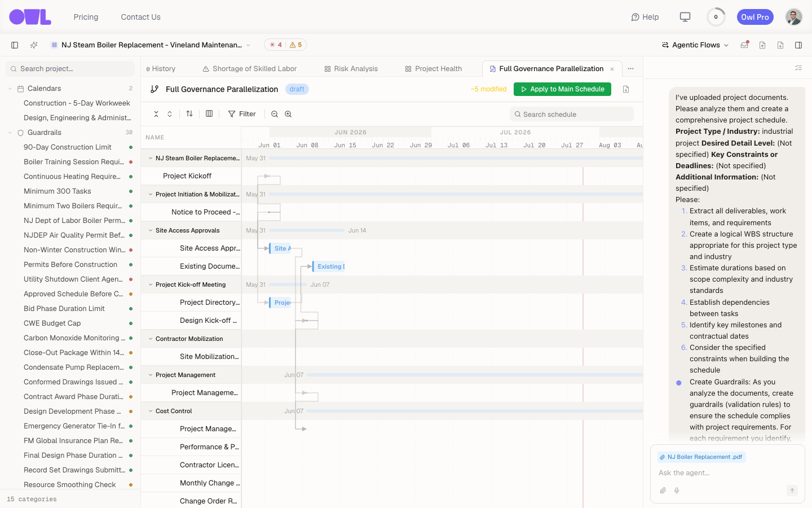Zoom in the Gantt timeline
The width and height of the screenshot is (812, 508).
288,114
